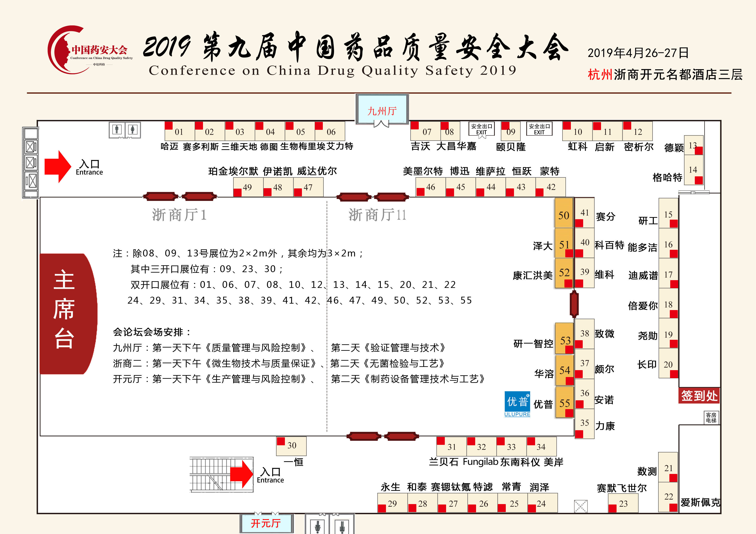Viewport: 756px width, 534px height.
Task: Select the 开元厅 hall label at the bottom
Action: (266, 523)
